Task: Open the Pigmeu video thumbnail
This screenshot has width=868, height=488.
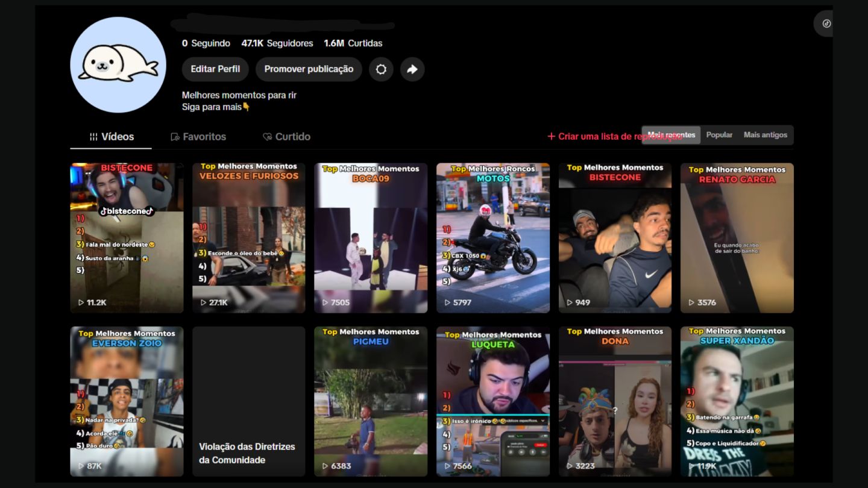Action: coord(371,402)
